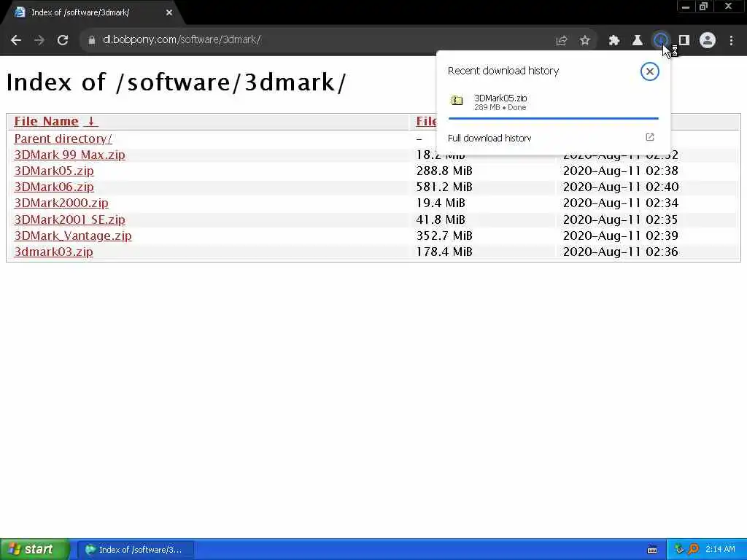Download 3DMark05.zip from the listing
Screen dimensions: 747x560
point(54,171)
